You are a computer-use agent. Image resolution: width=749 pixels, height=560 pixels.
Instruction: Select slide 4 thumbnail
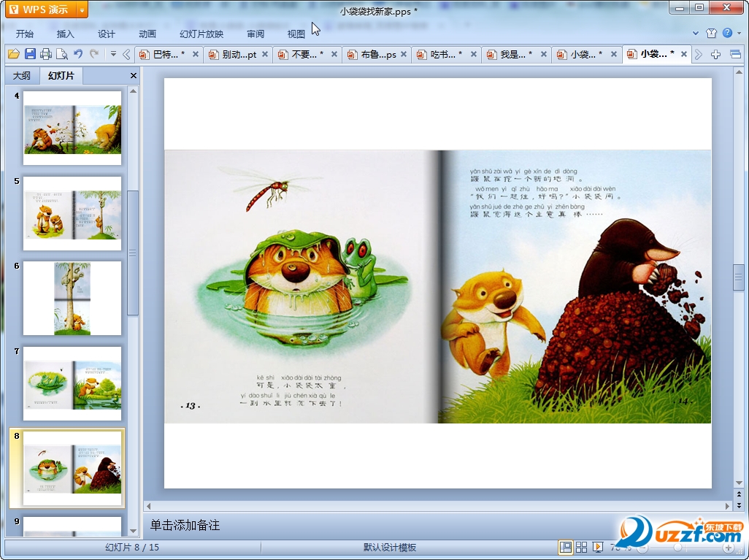coord(72,128)
